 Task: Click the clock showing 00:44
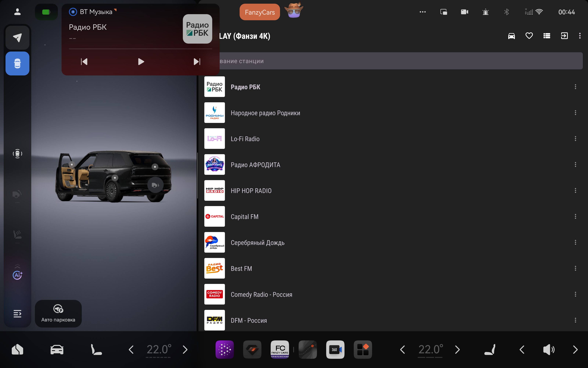pos(566,12)
